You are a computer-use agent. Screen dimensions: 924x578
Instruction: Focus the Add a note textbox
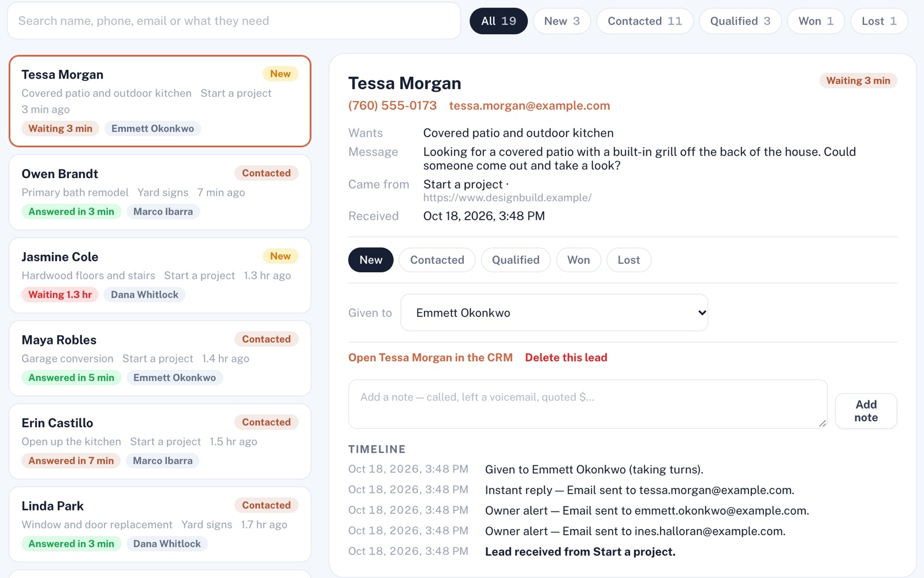[588, 404]
